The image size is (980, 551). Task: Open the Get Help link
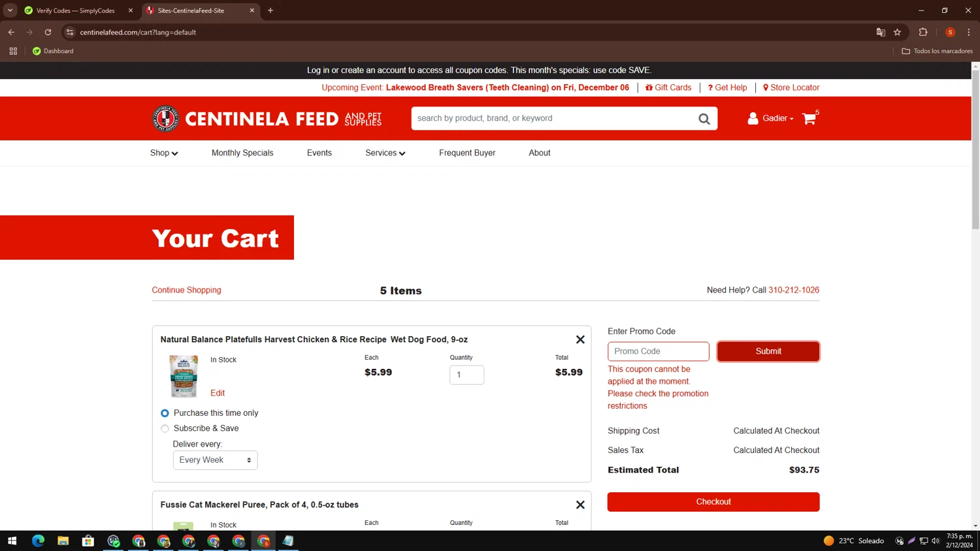pos(727,87)
